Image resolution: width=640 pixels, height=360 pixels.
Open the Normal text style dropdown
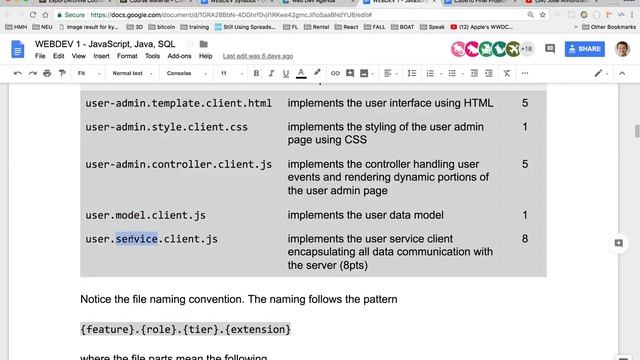tap(132, 73)
